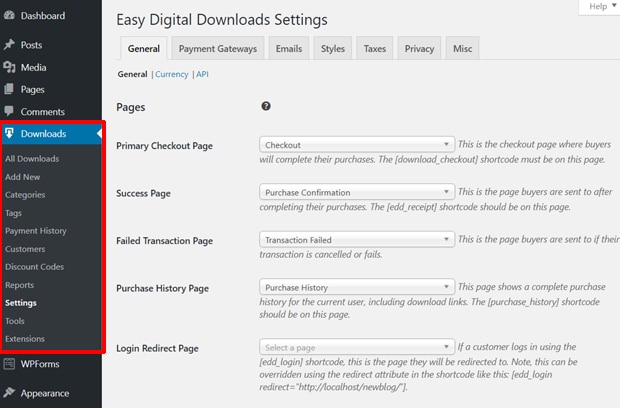Screen dimensions: 620x408
Task: Expand the Help panel at top right
Action: [601, 6]
